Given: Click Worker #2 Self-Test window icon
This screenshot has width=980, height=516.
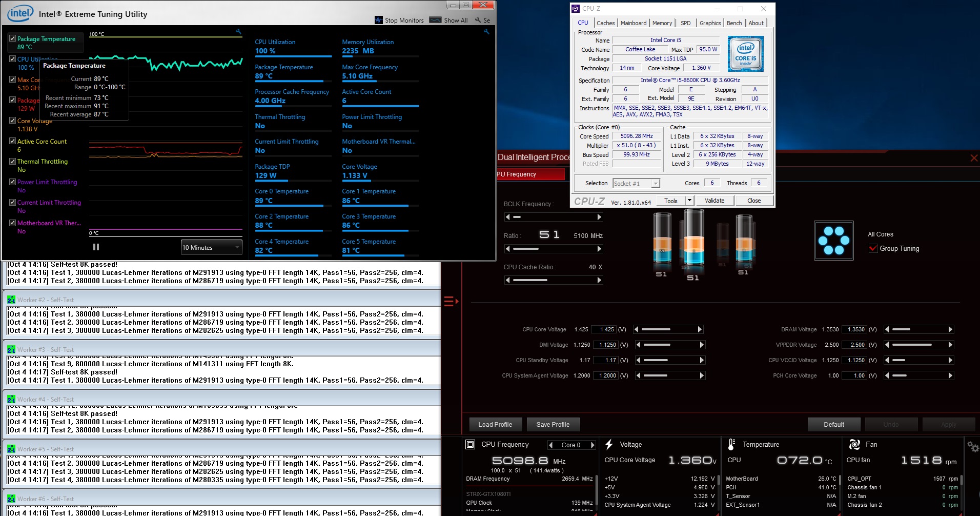Looking at the screenshot, I should (x=11, y=300).
